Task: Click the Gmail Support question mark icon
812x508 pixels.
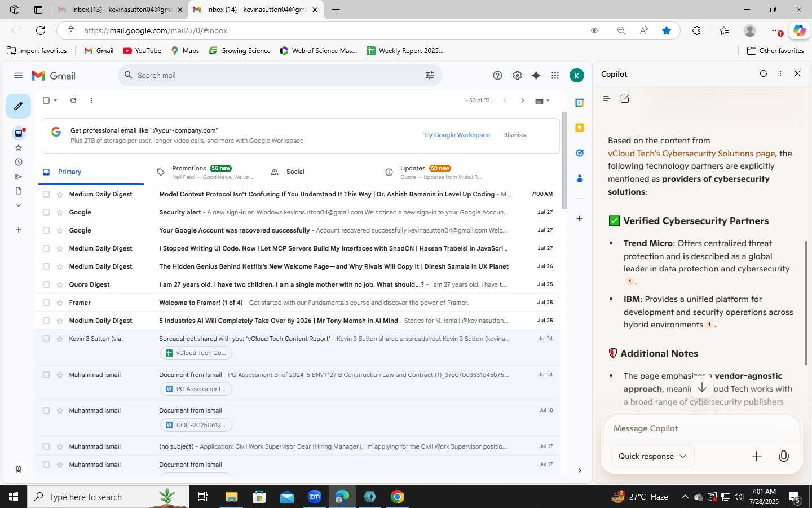Action: pyautogui.click(x=497, y=76)
